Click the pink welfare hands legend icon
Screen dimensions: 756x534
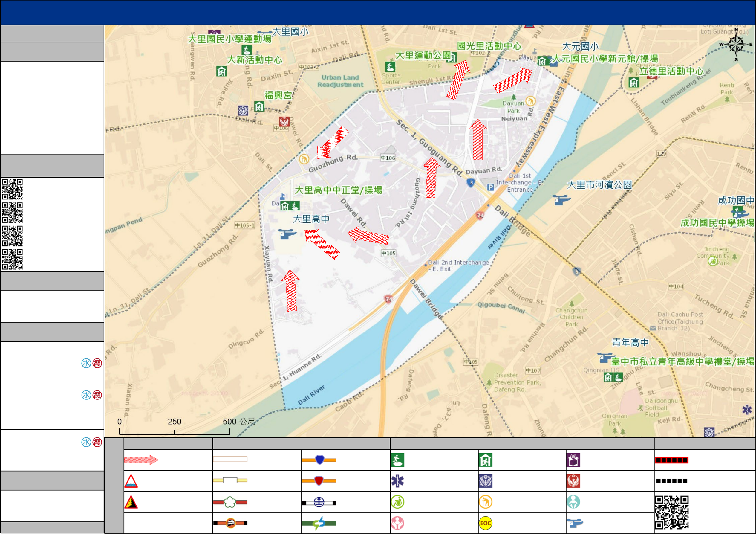click(397, 523)
